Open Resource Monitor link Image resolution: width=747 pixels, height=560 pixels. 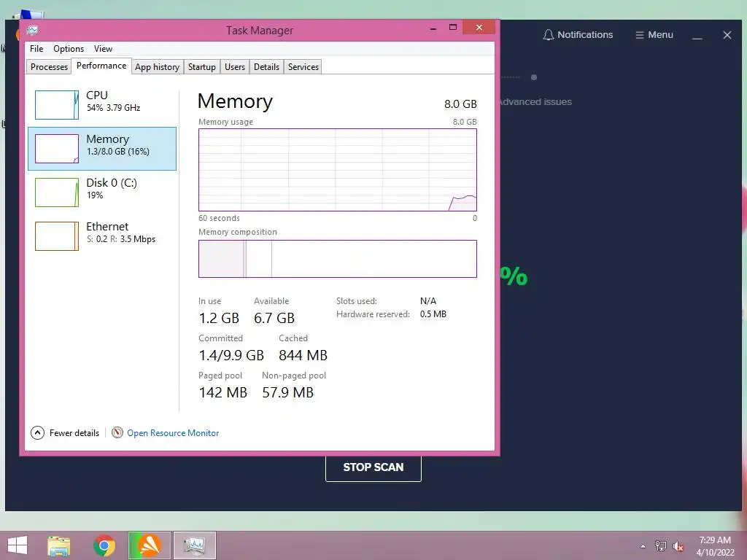tap(173, 433)
